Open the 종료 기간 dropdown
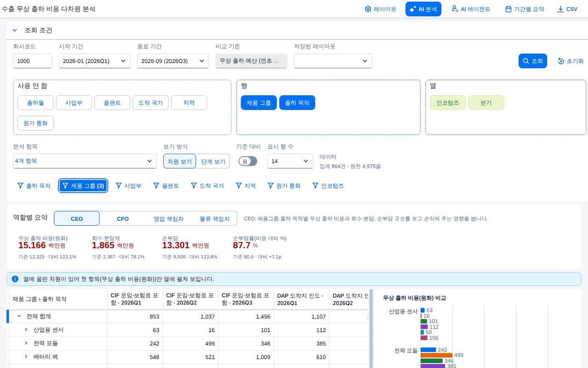The height and width of the screenshot is (368, 588). pos(173,61)
